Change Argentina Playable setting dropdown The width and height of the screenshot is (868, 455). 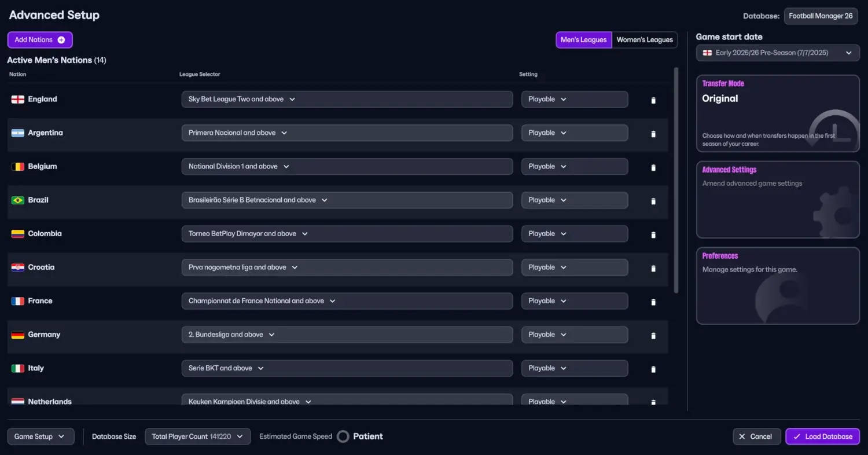(x=575, y=133)
